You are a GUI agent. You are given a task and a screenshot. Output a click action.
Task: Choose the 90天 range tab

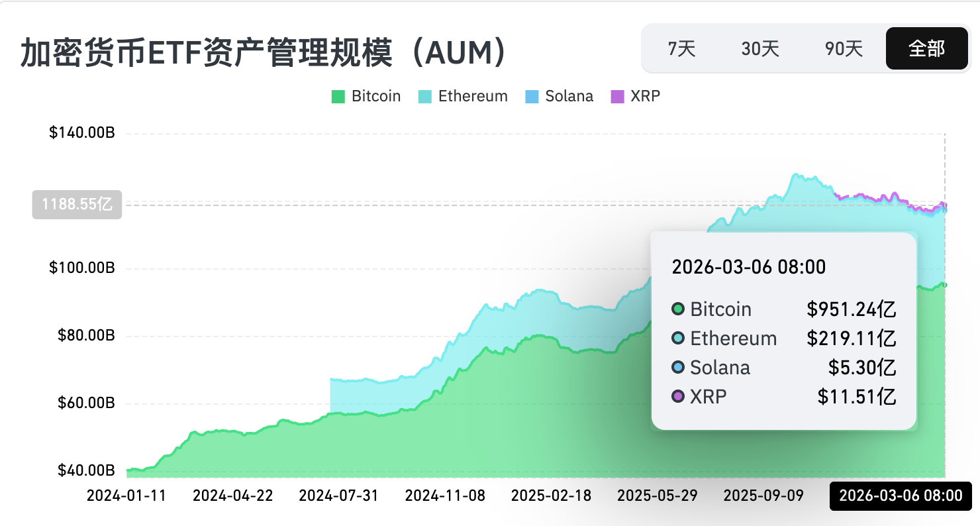coord(844,48)
